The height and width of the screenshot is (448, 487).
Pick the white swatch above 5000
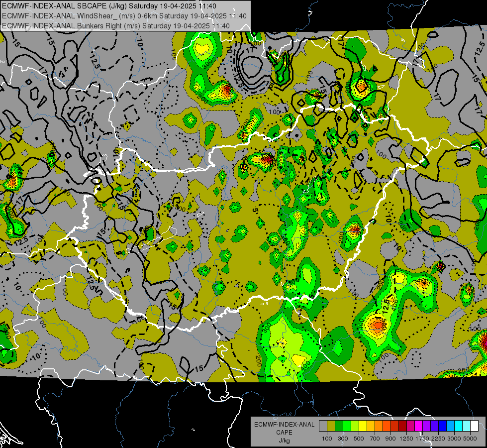[x=475, y=426]
